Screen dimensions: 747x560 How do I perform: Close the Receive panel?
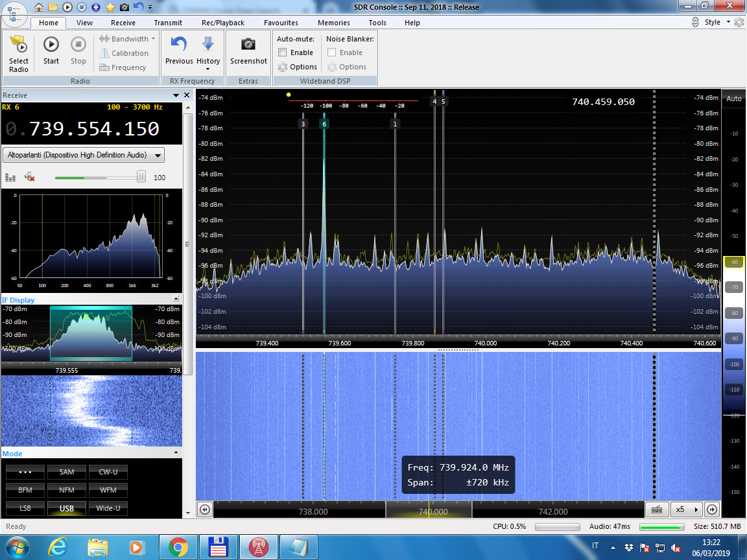(x=187, y=95)
